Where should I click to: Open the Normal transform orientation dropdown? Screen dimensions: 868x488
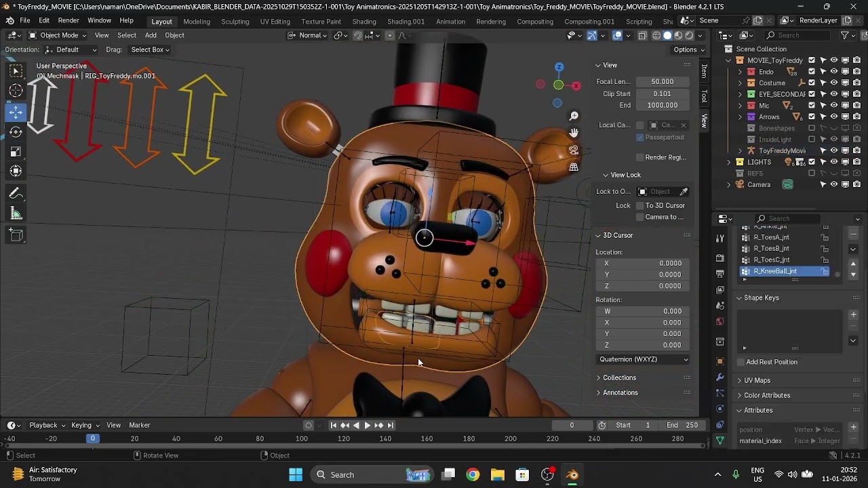point(308,35)
